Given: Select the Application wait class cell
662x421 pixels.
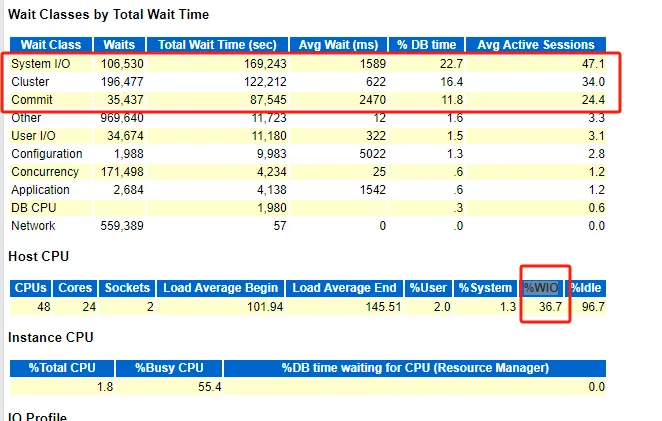Looking at the screenshot, I should (41, 190).
